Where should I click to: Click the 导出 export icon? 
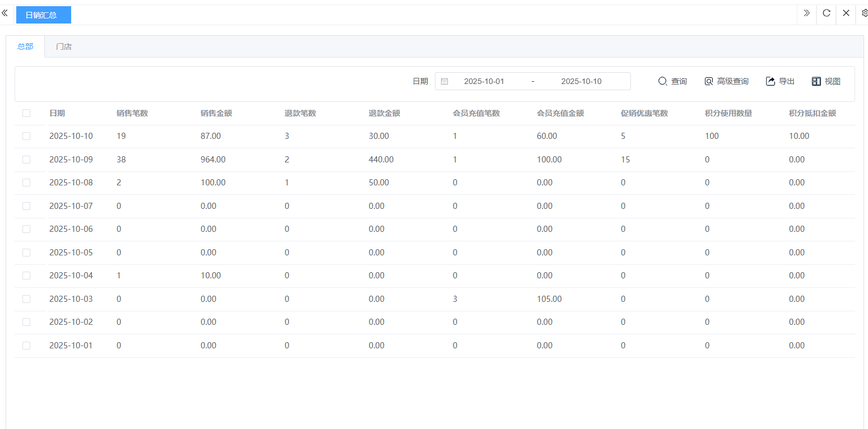click(x=770, y=81)
